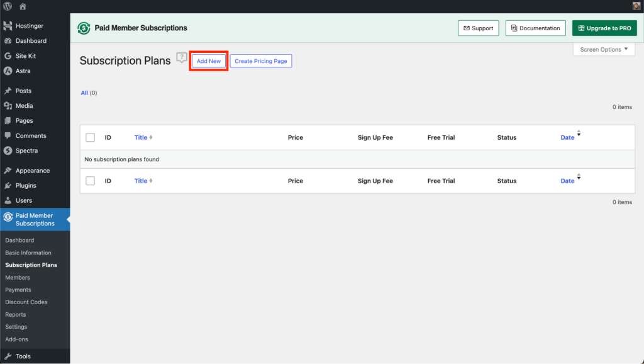This screenshot has width=644, height=364.
Task: Check the select-all box in the table footer
Action: [x=90, y=181]
